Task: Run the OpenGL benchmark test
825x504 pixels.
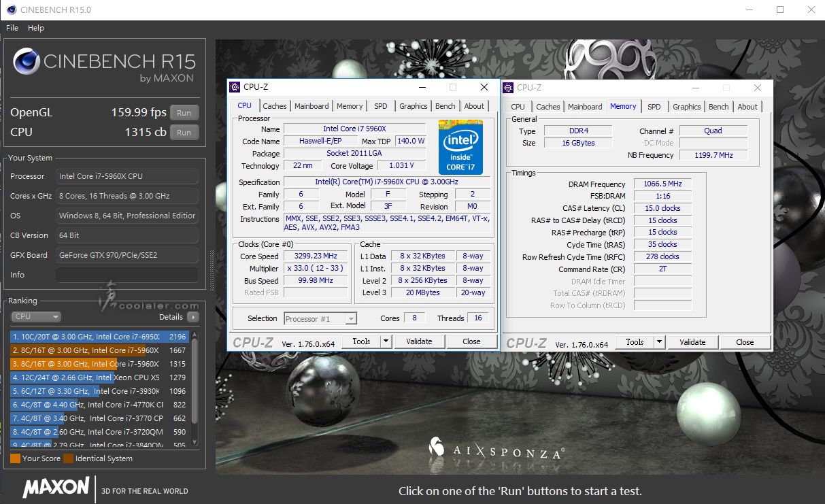Action: click(x=184, y=113)
